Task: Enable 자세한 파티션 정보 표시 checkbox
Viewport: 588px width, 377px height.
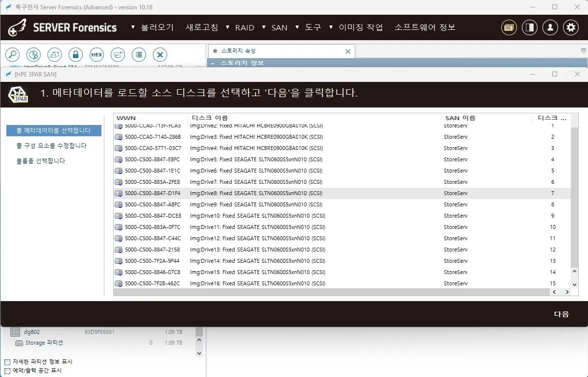Action: [x=7, y=362]
